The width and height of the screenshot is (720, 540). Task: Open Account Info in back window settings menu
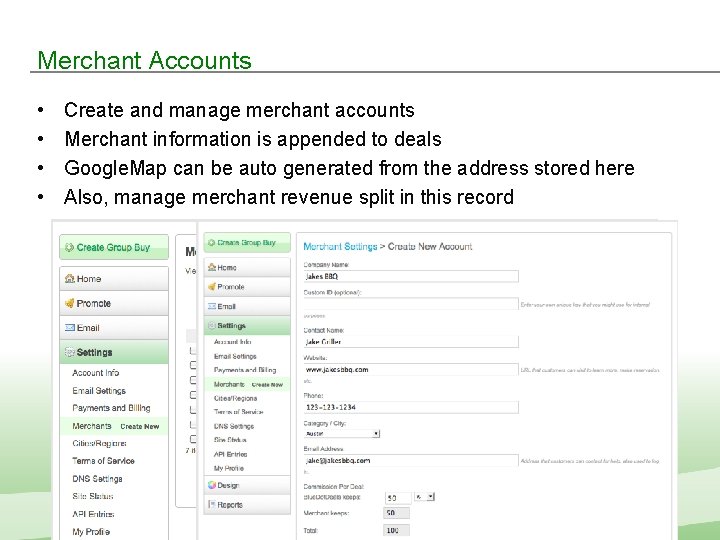coord(96,373)
